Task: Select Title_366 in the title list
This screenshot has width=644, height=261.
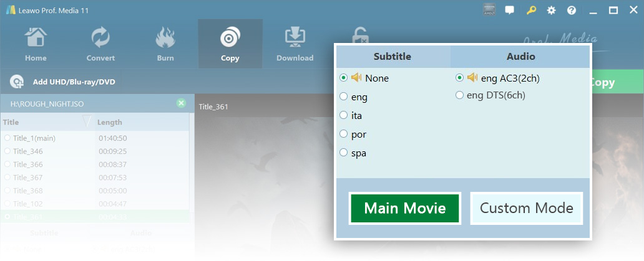Action: (x=28, y=164)
